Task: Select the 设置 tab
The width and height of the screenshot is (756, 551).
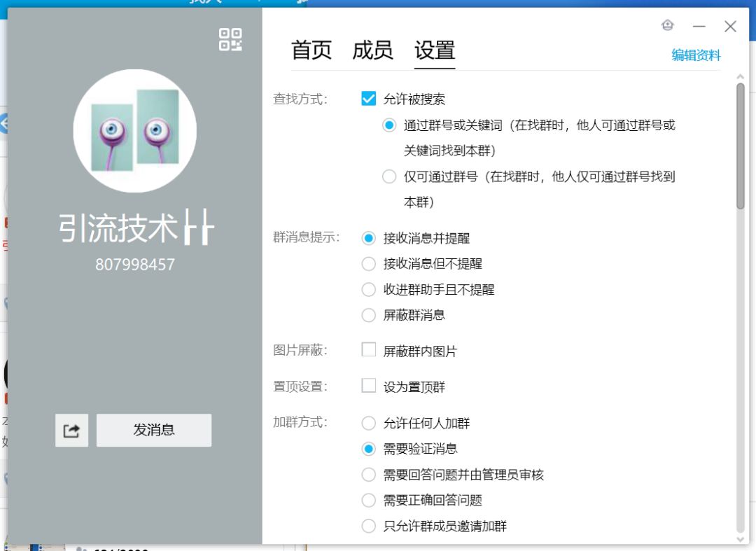Action: click(435, 50)
